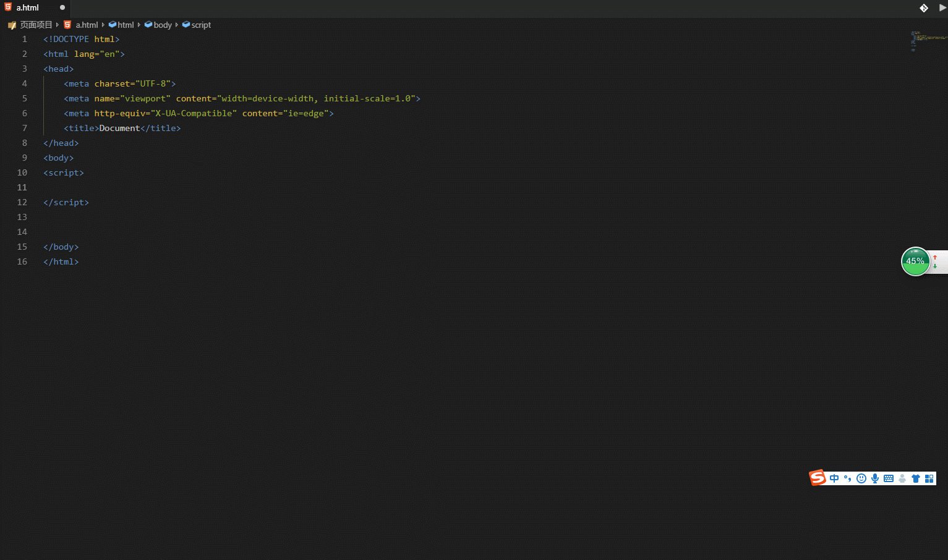Click the closing </body> tag
This screenshot has height=560, width=948.
click(x=61, y=247)
